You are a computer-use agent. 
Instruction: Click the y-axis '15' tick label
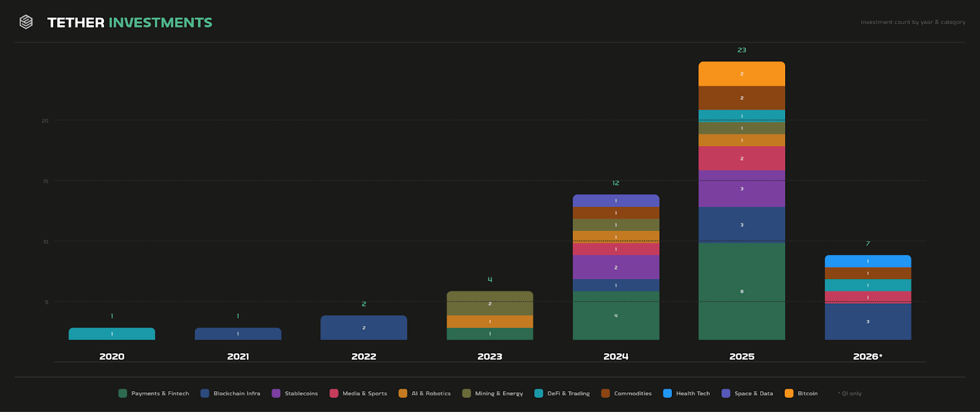tap(45, 181)
